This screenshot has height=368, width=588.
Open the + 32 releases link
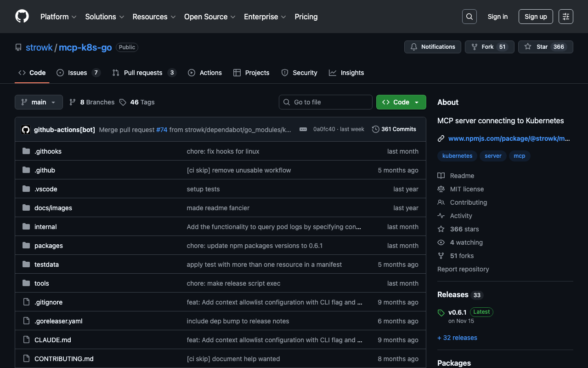coord(457,338)
